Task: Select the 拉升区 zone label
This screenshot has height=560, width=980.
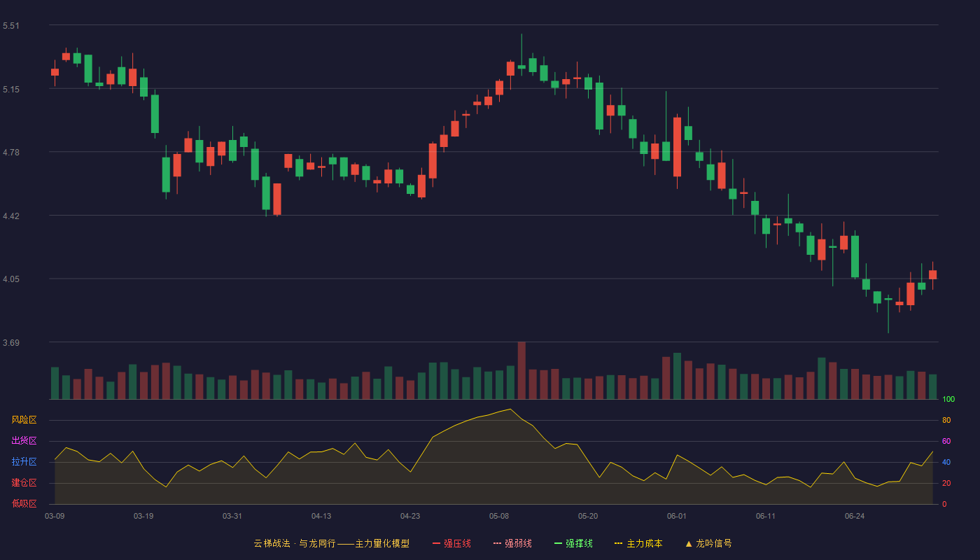Action: click(x=24, y=462)
